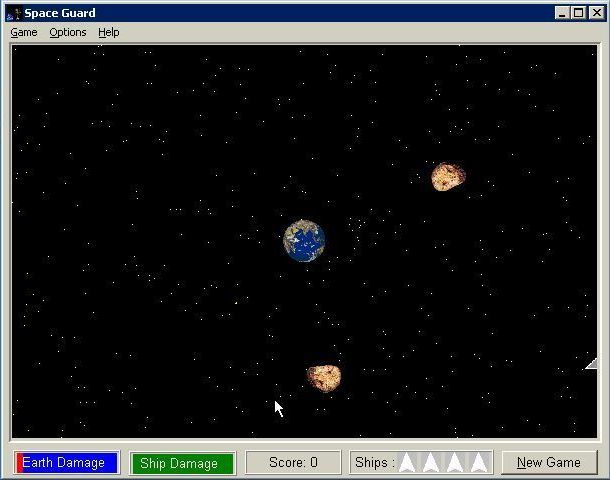Click the Space Guard title text
This screenshot has height=480, width=610.
click(x=60, y=13)
